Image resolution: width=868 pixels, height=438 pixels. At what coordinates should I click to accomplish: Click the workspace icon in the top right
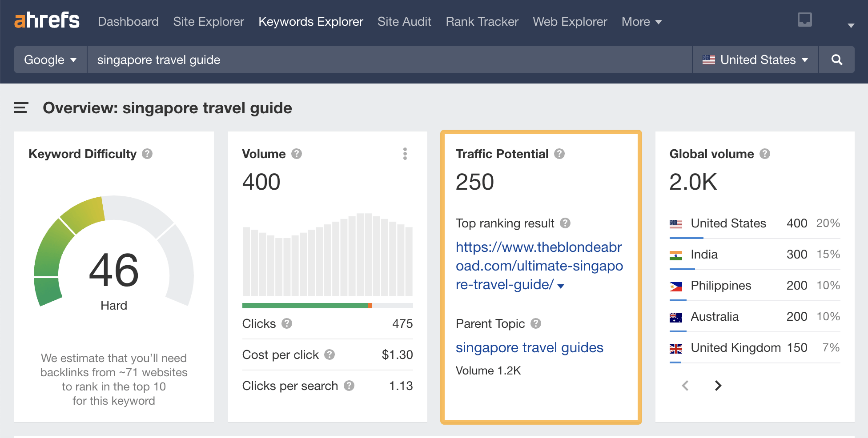804,20
